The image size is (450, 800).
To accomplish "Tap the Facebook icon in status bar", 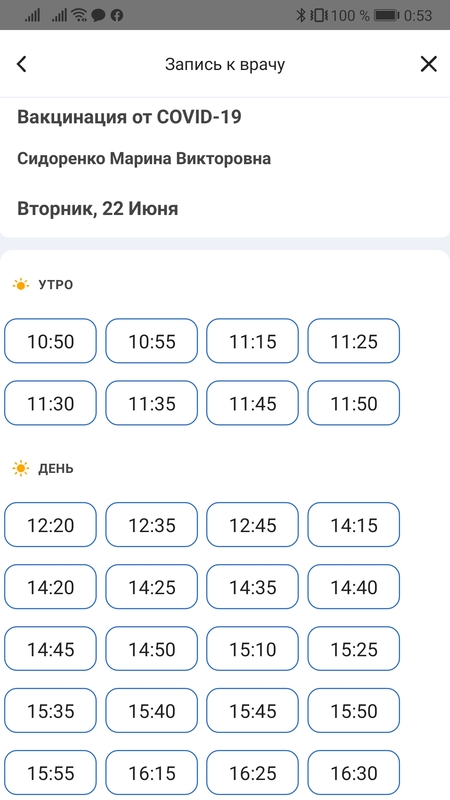I will tap(117, 15).
